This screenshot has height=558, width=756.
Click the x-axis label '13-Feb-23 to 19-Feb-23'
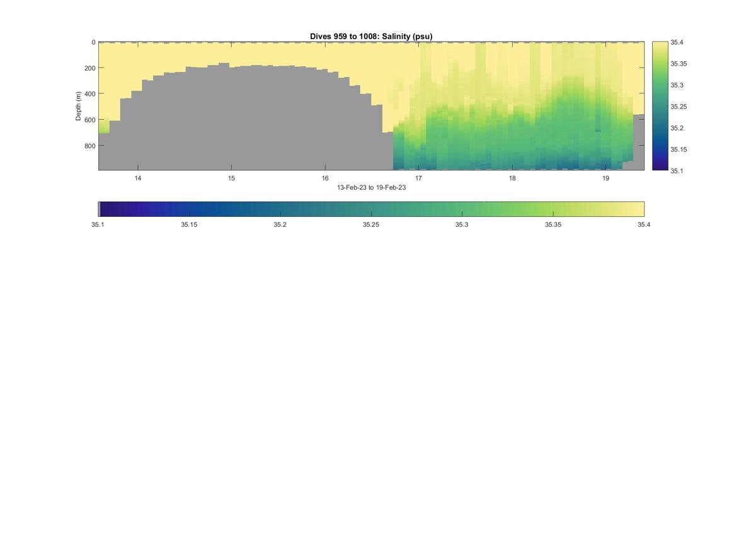371,187
